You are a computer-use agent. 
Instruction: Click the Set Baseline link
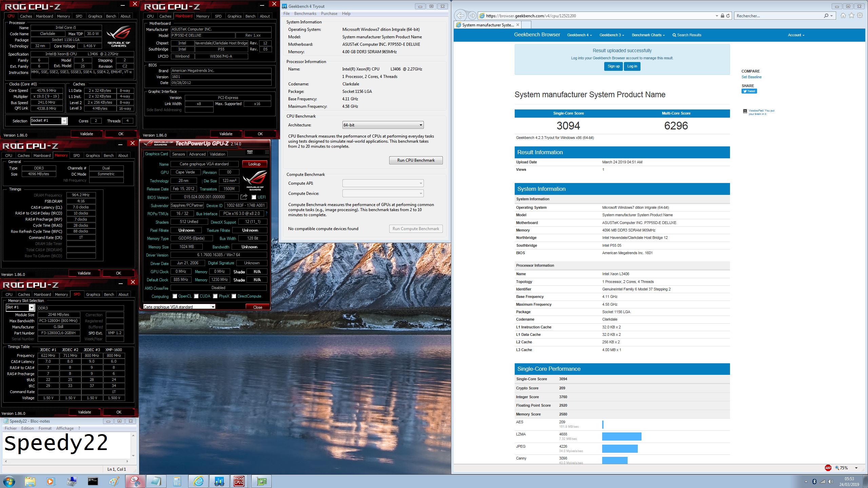click(751, 77)
